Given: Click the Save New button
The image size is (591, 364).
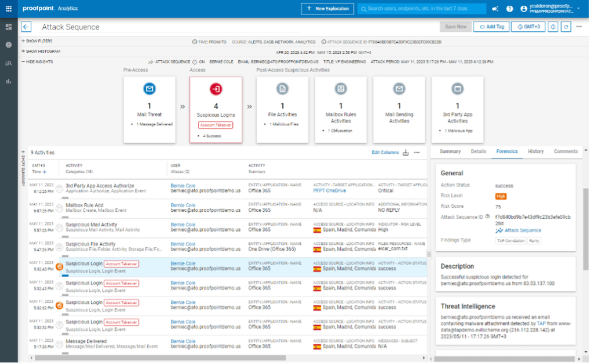Looking at the screenshot, I should click(455, 27).
